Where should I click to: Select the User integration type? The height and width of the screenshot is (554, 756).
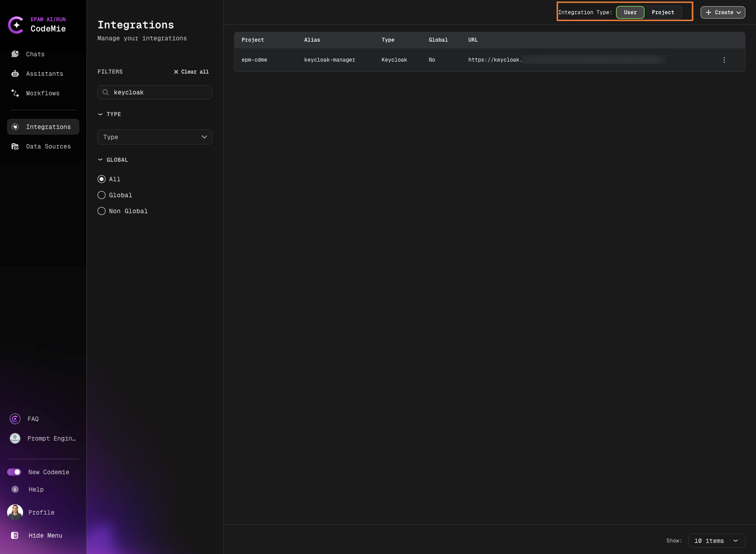pyautogui.click(x=630, y=12)
